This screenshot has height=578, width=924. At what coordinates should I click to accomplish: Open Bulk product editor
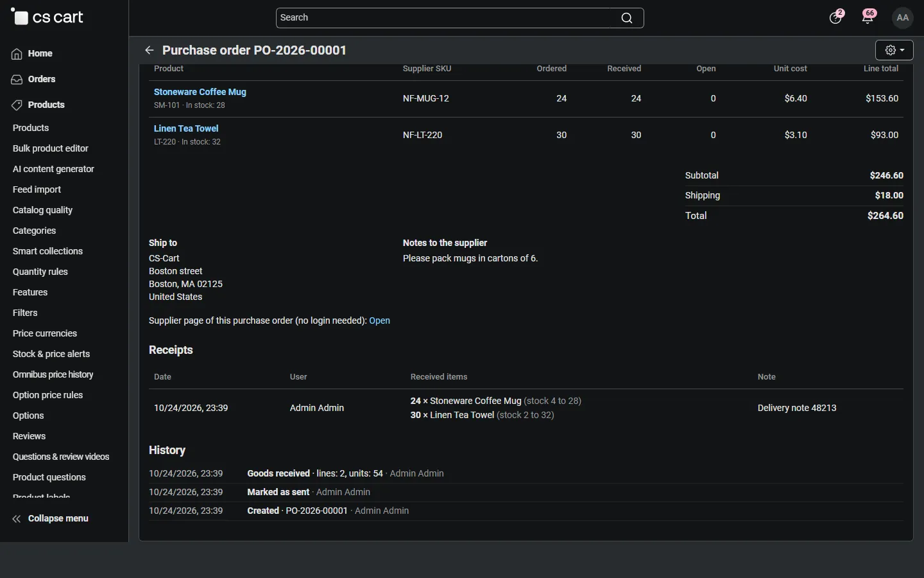51,148
